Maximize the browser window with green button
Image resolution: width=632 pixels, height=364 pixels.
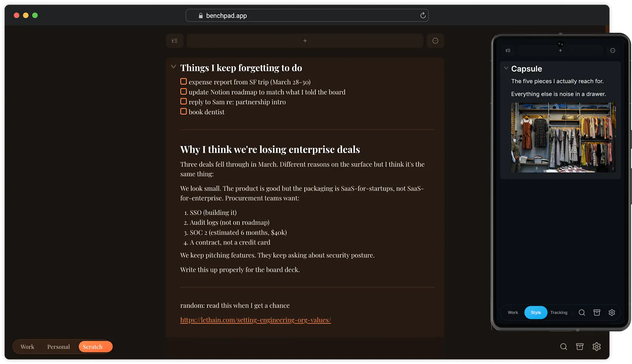pyautogui.click(x=35, y=15)
